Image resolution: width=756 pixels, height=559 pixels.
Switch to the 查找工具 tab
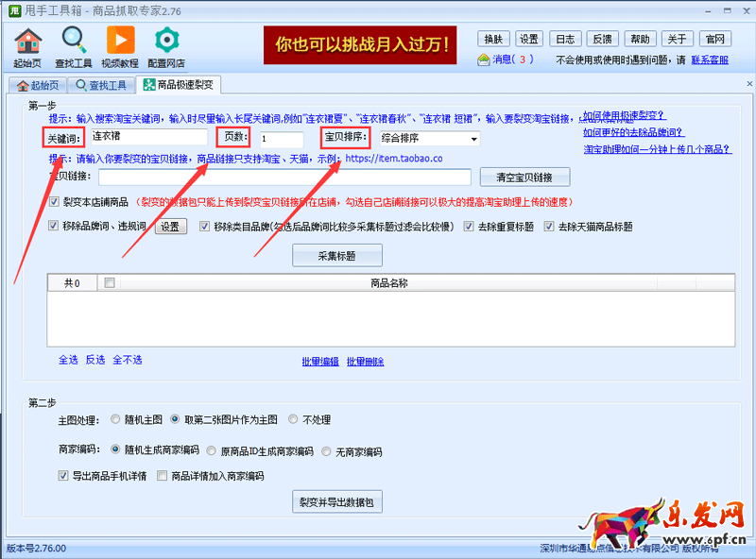pyautogui.click(x=101, y=85)
